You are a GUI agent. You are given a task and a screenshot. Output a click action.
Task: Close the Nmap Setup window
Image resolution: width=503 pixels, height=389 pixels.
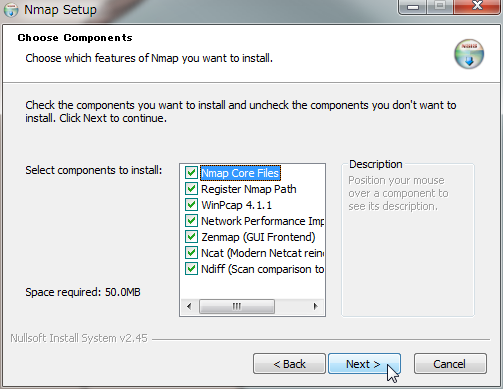(477, 7)
